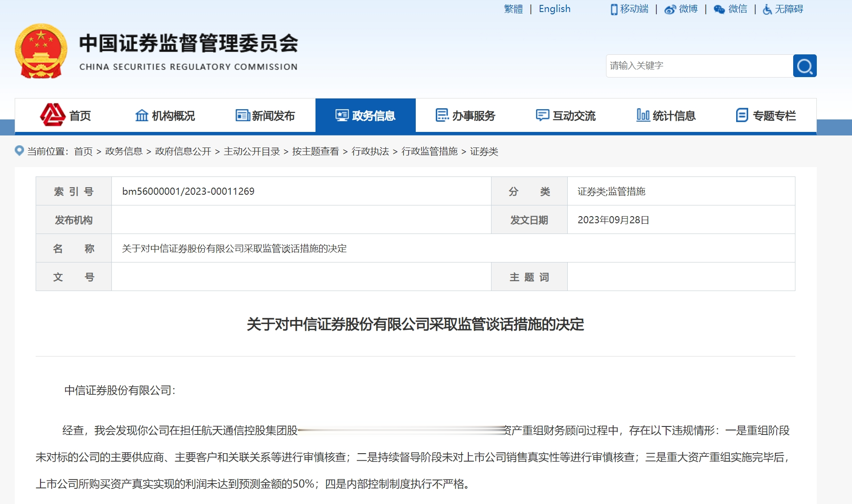The width and height of the screenshot is (852, 504).
Task: Click the 发文日期 label cell
Action: click(x=529, y=220)
